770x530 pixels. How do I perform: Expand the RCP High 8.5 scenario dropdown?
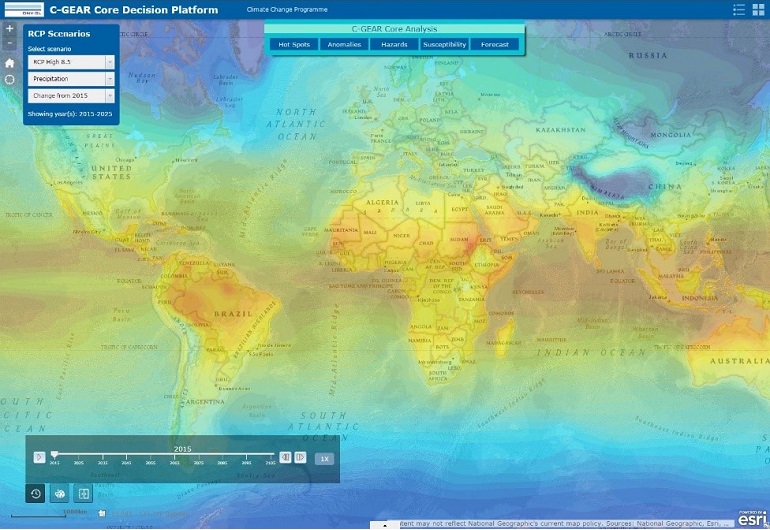pyautogui.click(x=71, y=62)
